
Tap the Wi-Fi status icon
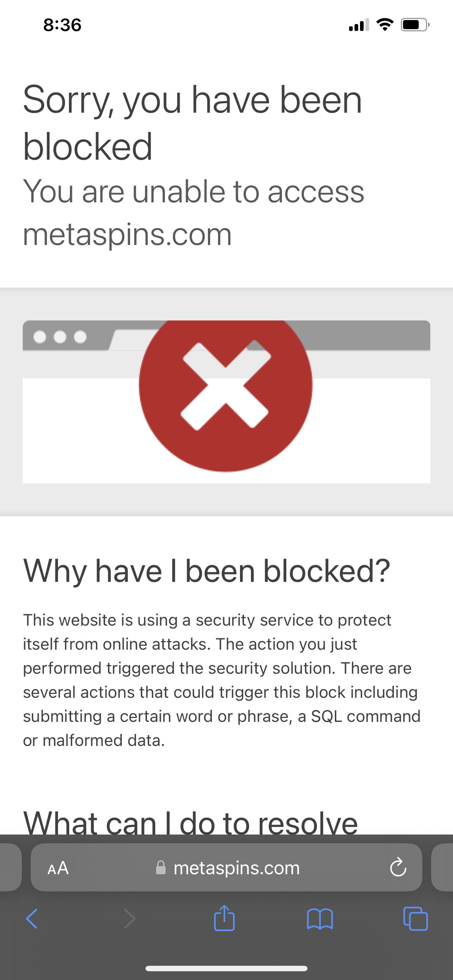[x=384, y=25]
